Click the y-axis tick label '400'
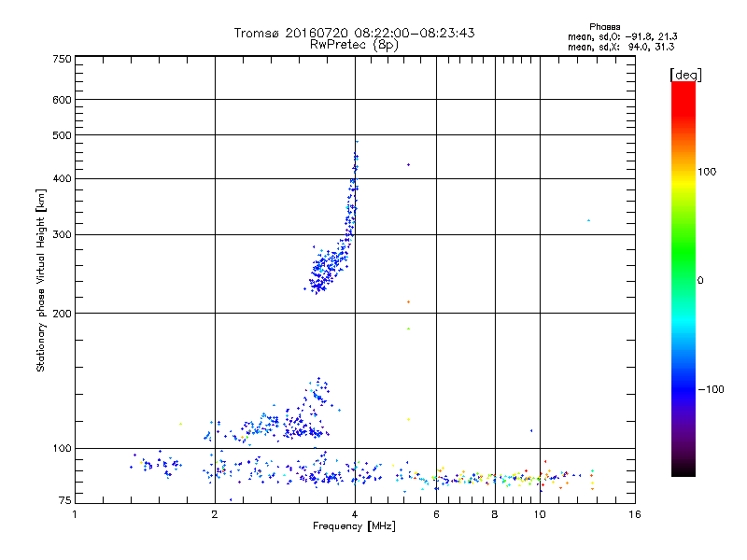747x560 pixels. point(63,179)
